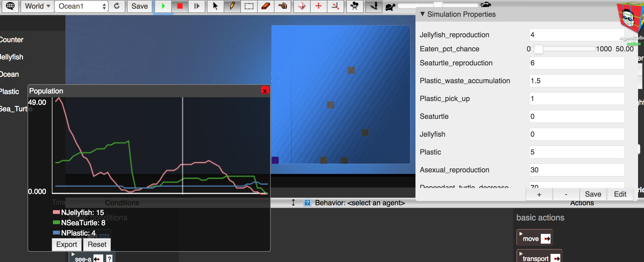Image resolution: width=644 pixels, height=262 pixels.
Task: Click the Eaten_pct_chance slider handle
Action: pos(538,49)
